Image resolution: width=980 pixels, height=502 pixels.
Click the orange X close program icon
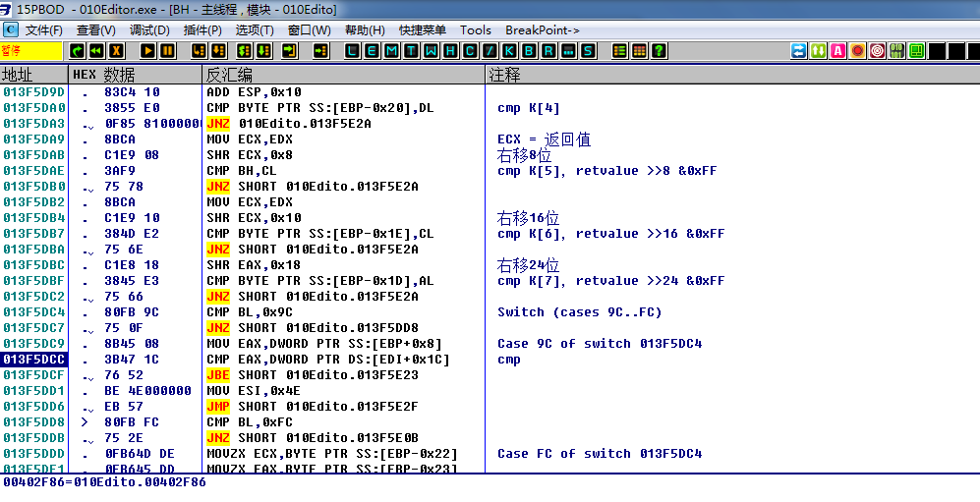117,51
